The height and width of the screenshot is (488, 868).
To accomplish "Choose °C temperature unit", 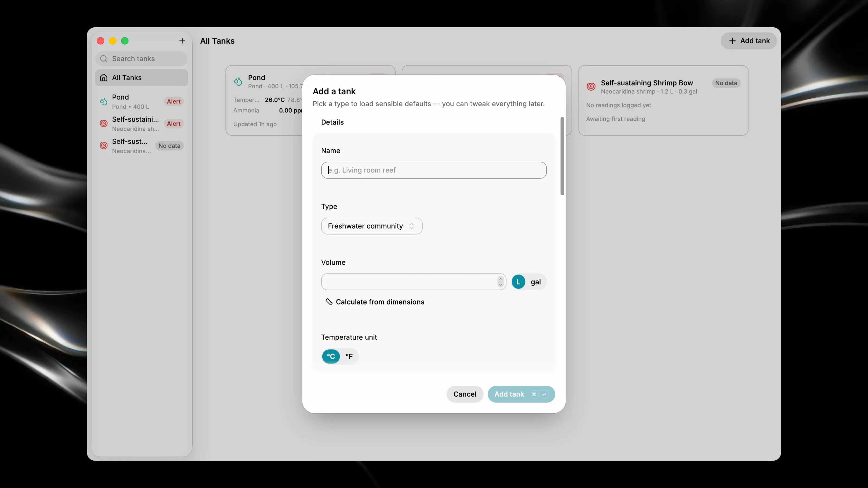I will click(x=331, y=356).
